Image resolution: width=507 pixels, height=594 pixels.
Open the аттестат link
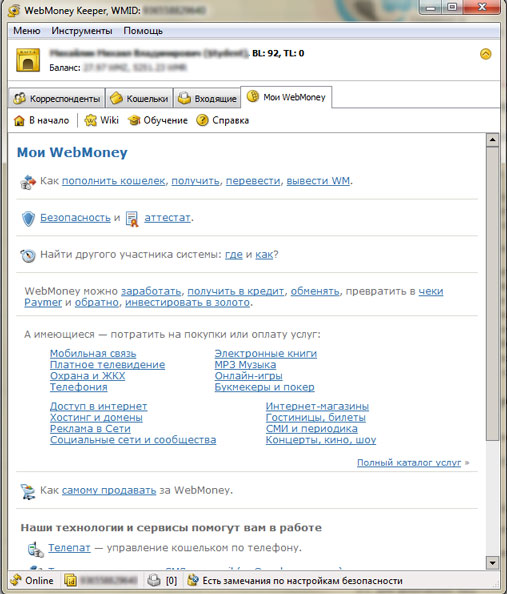167,217
